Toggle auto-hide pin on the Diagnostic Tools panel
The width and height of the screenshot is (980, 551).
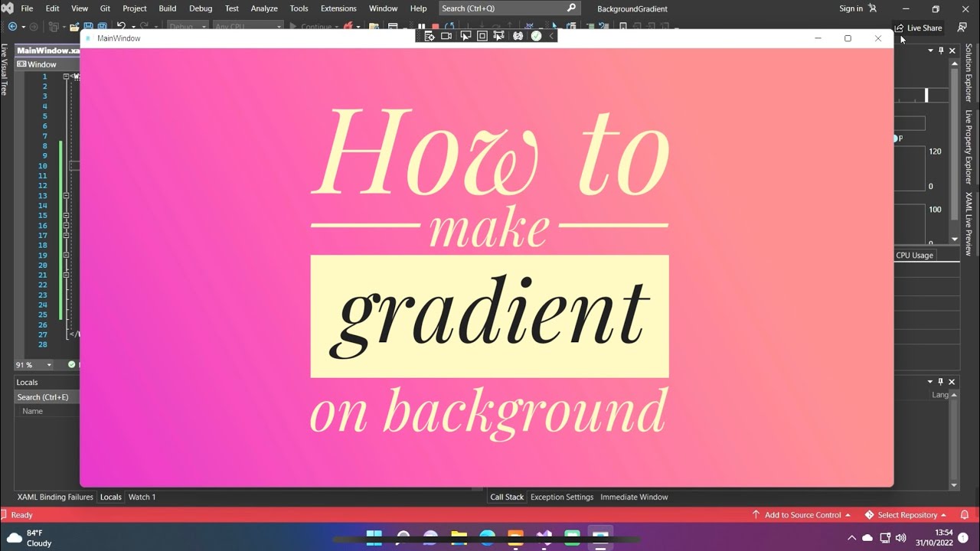click(x=941, y=51)
